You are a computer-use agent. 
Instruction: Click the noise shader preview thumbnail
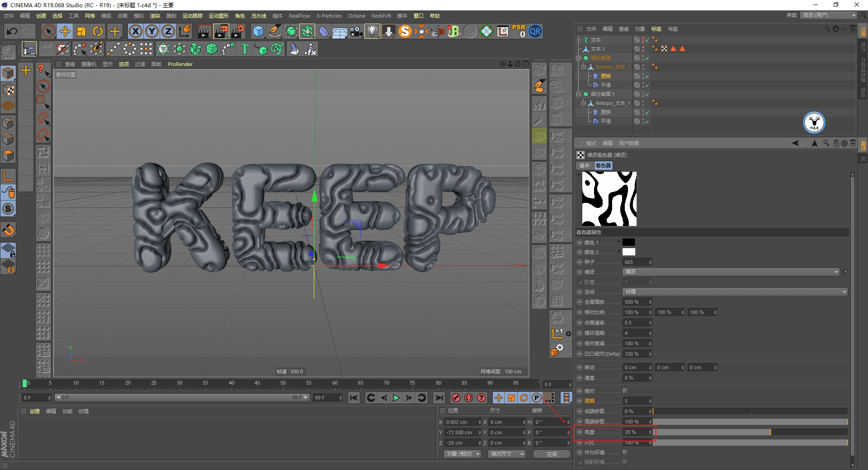pyautogui.click(x=609, y=199)
